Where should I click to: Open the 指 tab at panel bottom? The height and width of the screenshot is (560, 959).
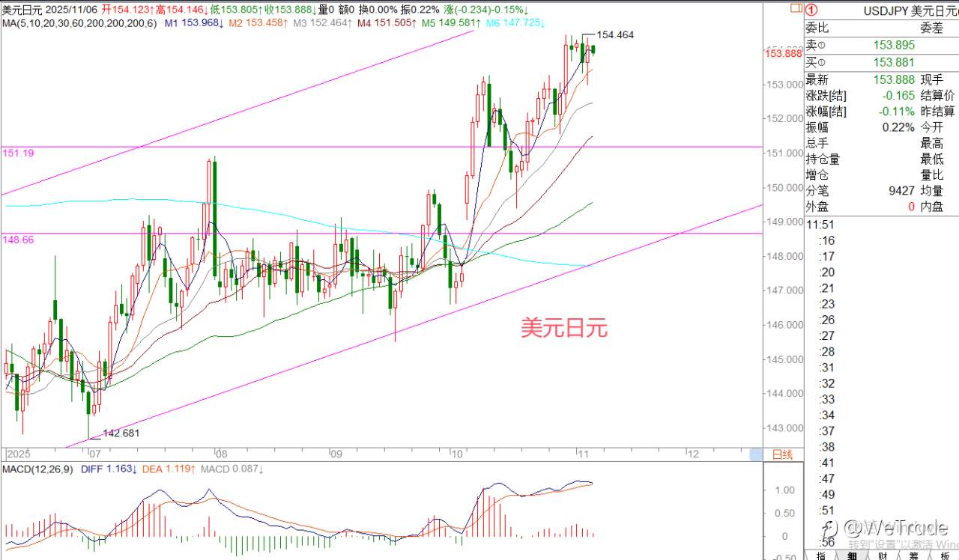coord(820,555)
